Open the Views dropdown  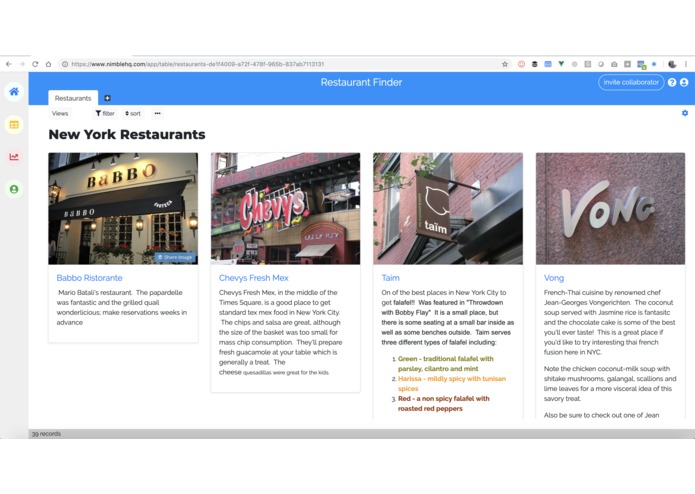(x=60, y=113)
